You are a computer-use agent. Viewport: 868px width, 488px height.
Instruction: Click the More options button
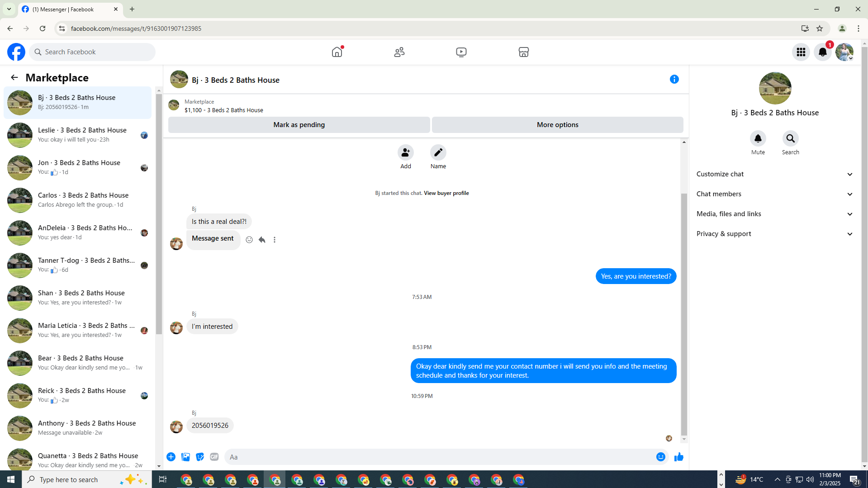pos(558,125)
